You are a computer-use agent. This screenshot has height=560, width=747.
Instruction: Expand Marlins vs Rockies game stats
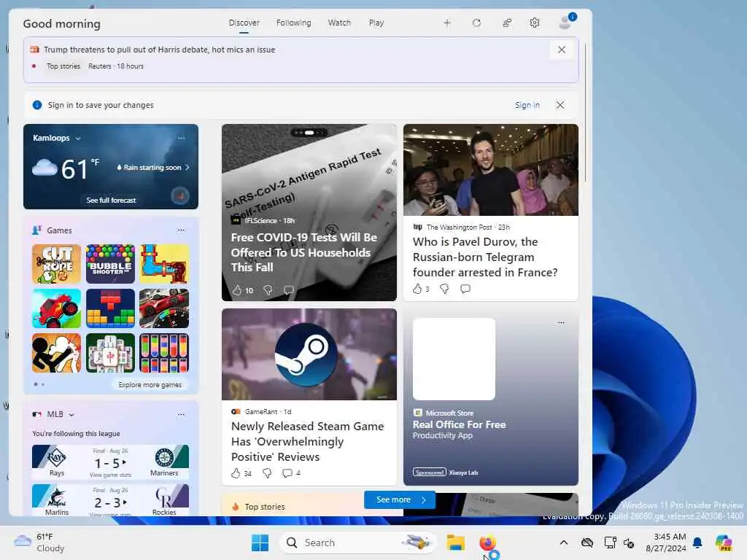click(x=111, y=500)
